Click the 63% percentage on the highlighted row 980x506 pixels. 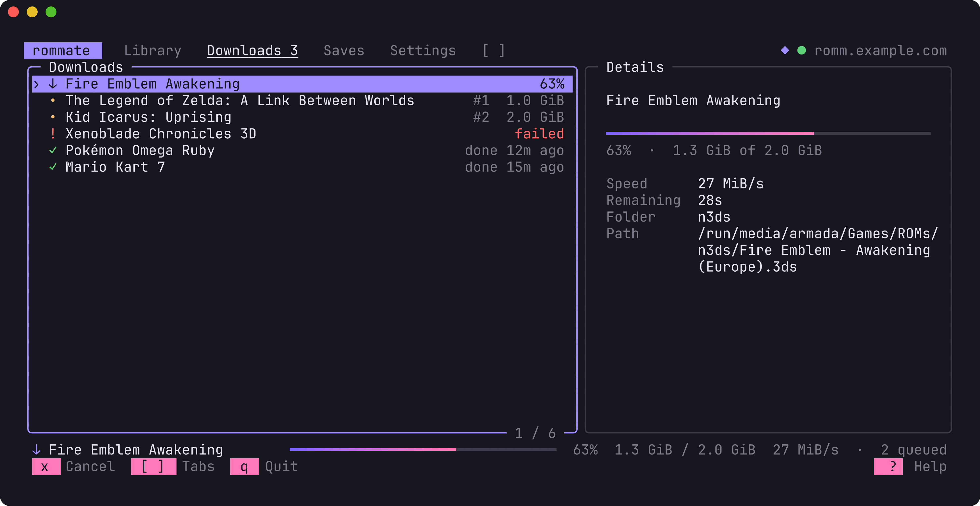pyautogui.click(x=552, y=84)
